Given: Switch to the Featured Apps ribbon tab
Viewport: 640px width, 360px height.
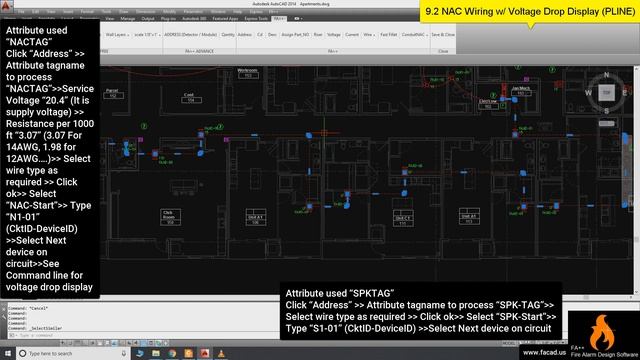Looking at the screenshot, I should pos(225,19).
